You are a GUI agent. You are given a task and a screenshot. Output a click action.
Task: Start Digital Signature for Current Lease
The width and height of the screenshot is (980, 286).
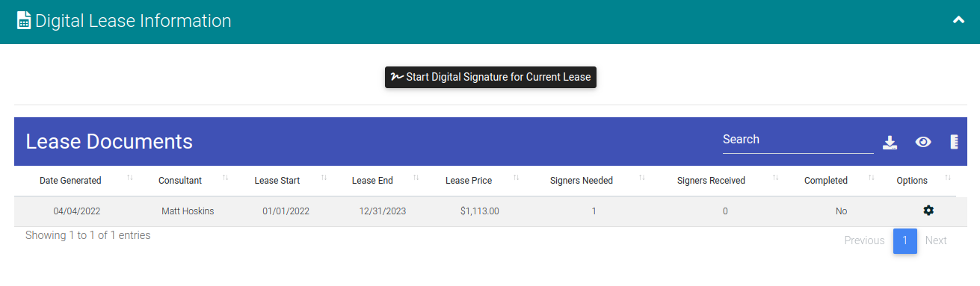point(490,77)
